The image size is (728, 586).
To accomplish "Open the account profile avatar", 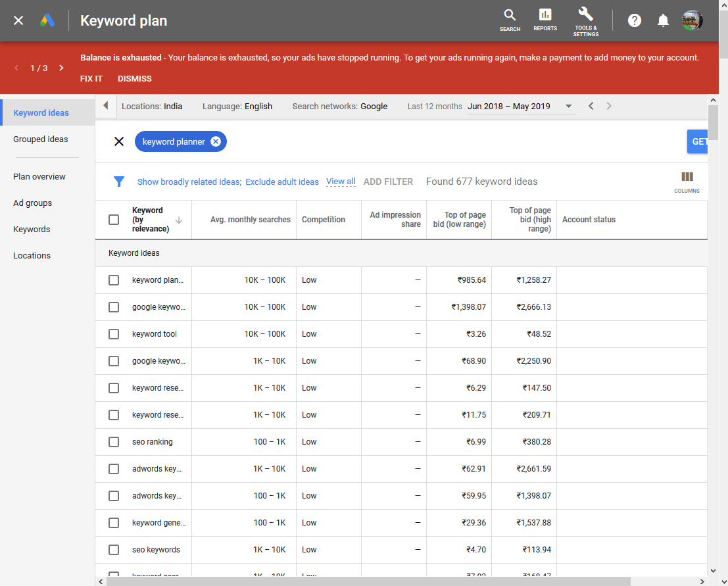I will coord(692,20).
